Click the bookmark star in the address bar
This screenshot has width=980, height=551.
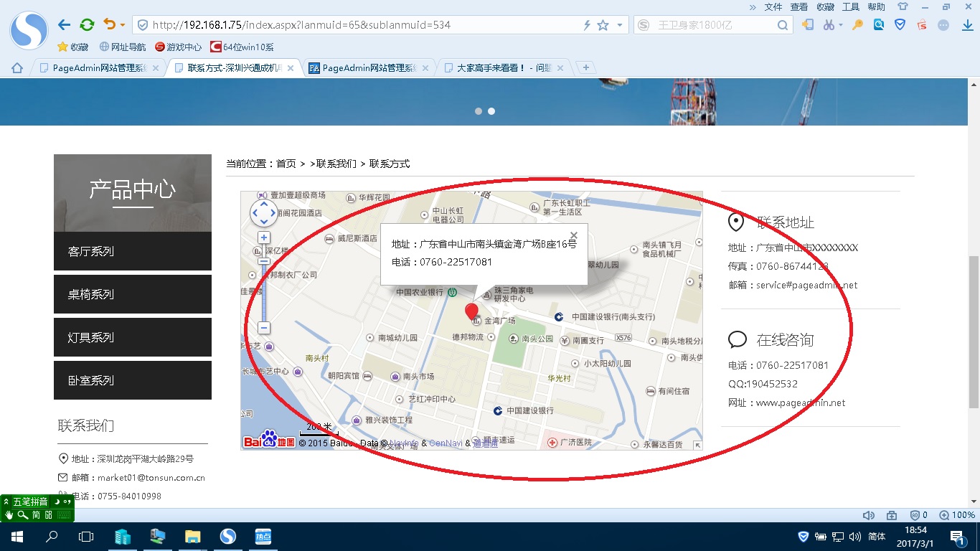coord(603,25)
